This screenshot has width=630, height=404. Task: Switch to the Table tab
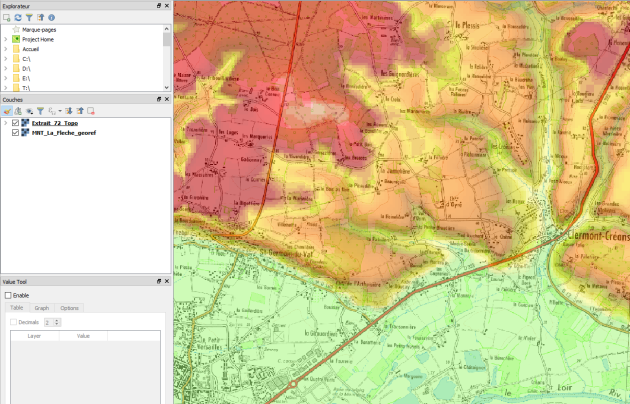click(16, 308)
